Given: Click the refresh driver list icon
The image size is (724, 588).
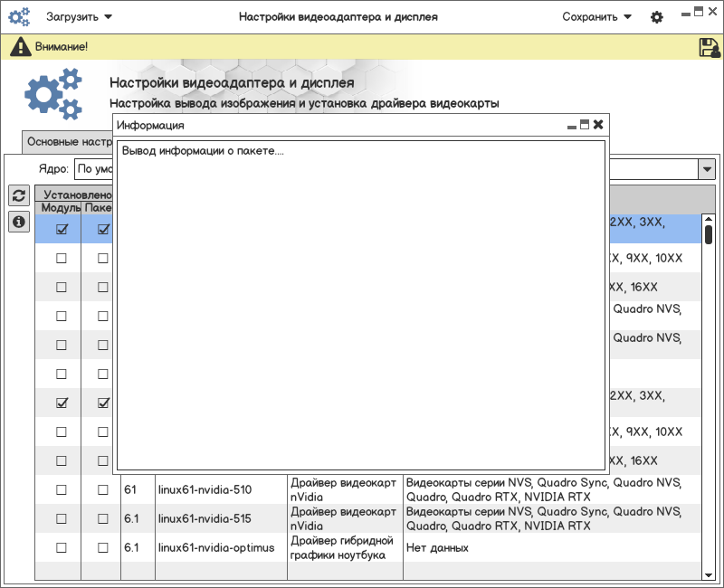Looking at the screenshot, I should (18, 195).
